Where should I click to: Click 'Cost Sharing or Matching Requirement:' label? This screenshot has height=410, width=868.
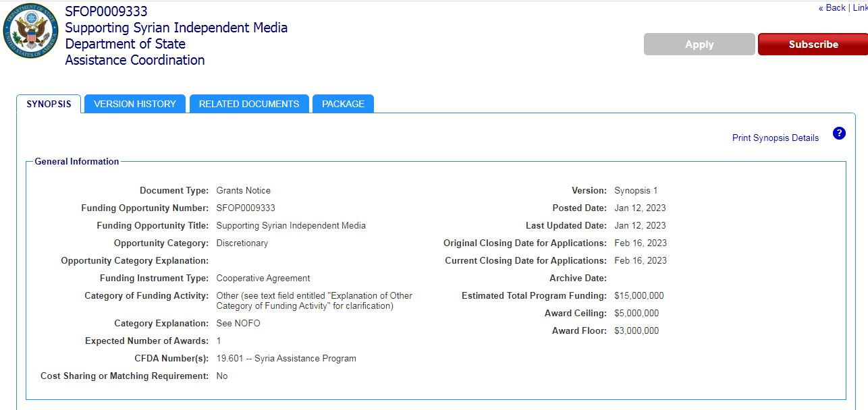125,376
